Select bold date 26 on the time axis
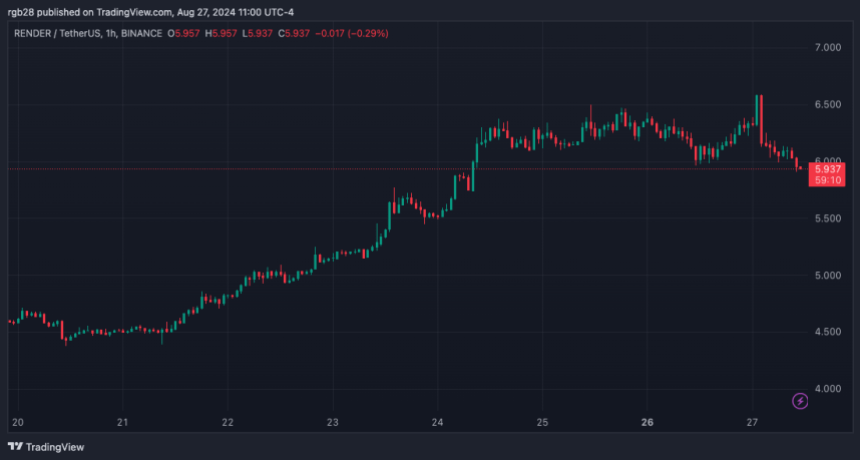 coord(647,421)
